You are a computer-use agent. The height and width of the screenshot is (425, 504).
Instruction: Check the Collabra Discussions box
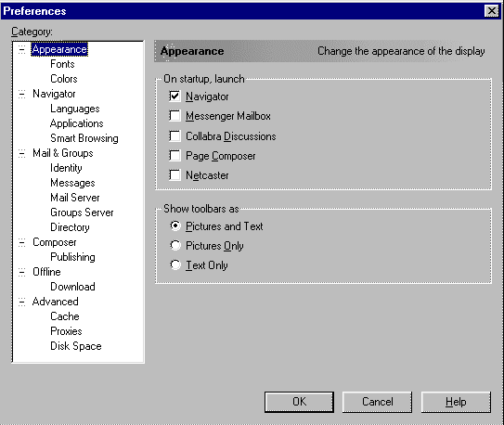click(x=174, y=135)
